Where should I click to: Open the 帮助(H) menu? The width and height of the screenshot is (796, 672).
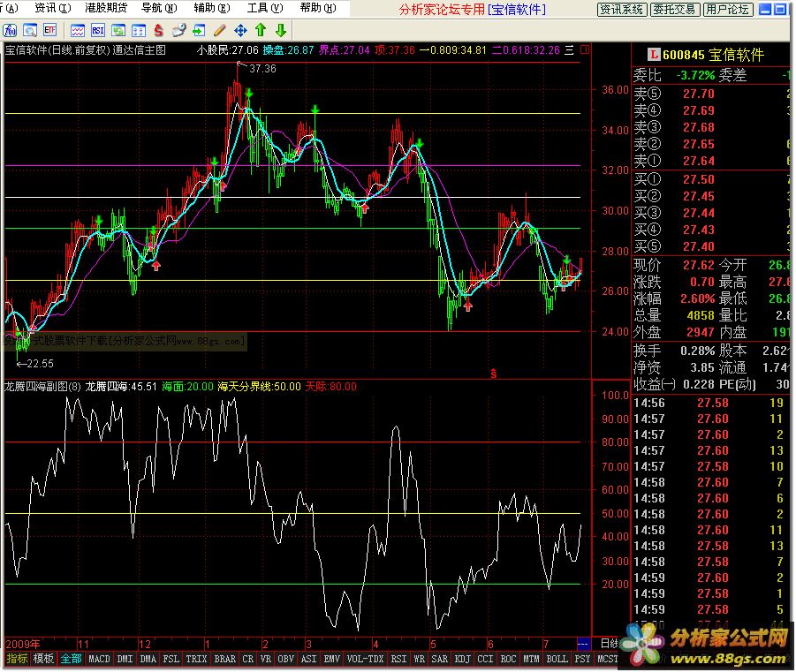click(x=318, y=8)
